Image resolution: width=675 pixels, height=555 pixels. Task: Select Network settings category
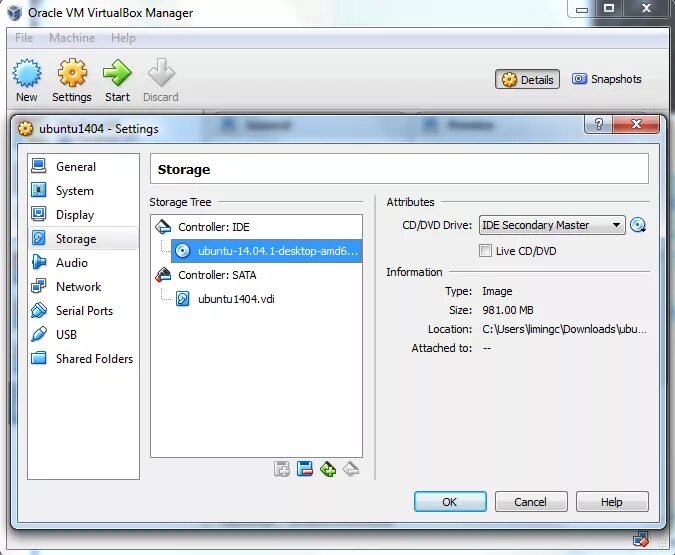[84, 287]
